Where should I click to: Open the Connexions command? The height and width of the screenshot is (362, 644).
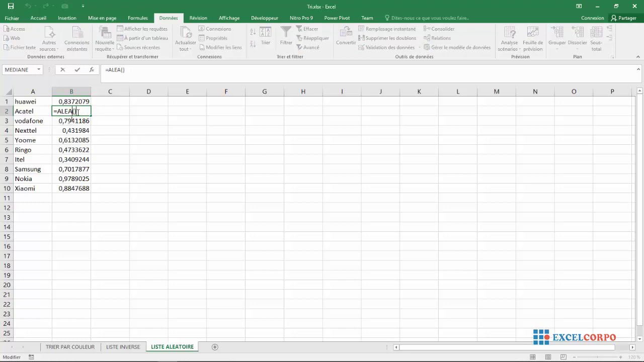pyautogui.click(x=215, y=29)
